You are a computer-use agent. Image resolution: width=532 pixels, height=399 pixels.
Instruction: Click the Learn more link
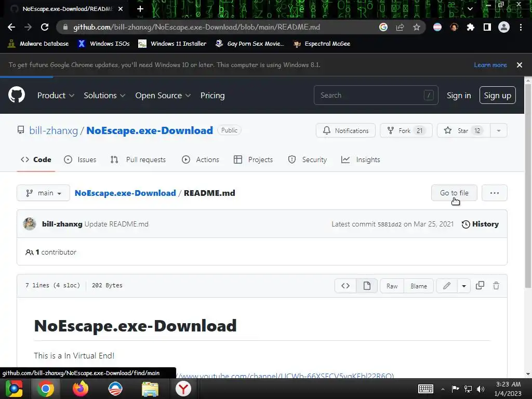tap(490, 65)
